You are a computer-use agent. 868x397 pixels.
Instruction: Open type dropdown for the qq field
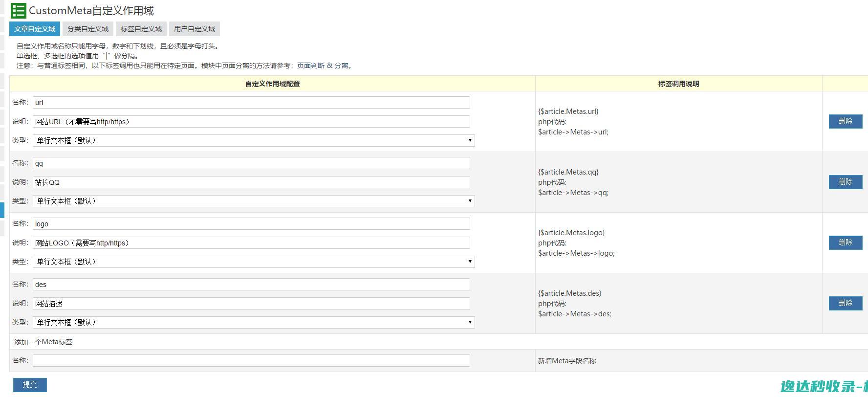tap(254, 201)
